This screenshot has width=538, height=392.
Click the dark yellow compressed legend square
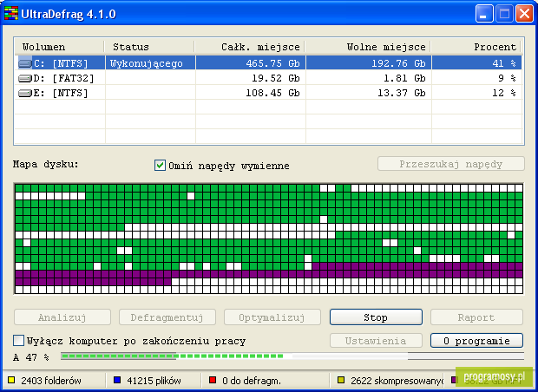(x=341, y=380)
